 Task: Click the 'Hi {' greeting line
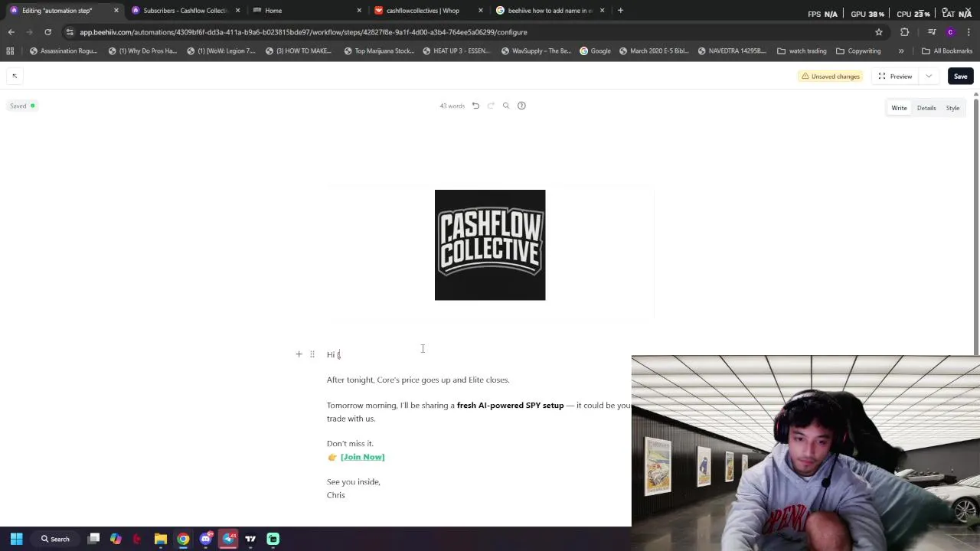click(334, 354)
